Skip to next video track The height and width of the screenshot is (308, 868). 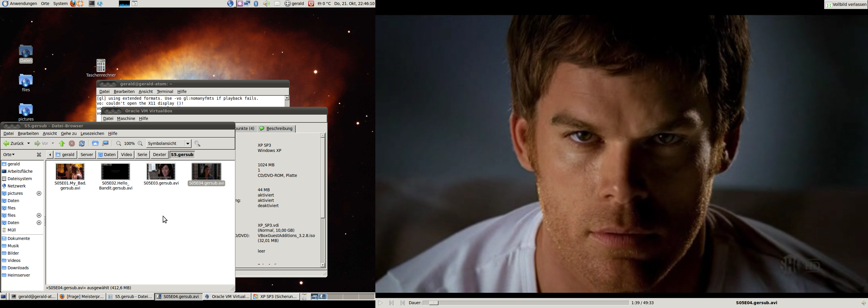[403, 303]
